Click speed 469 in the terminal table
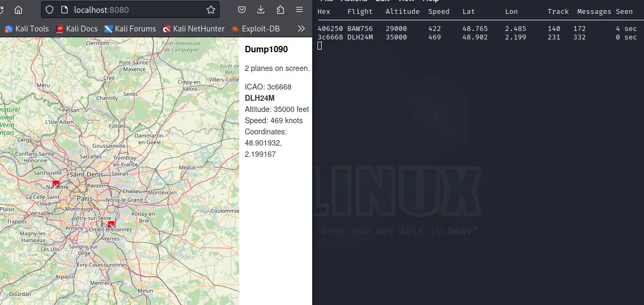This screenshot has width=644, height=305. coord(435,37)
